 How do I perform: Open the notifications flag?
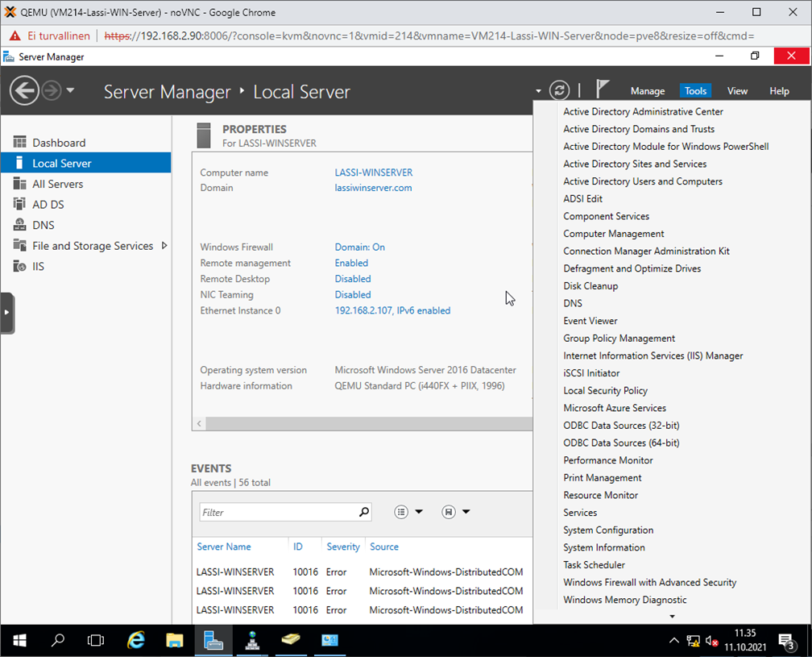click(602, 89)
